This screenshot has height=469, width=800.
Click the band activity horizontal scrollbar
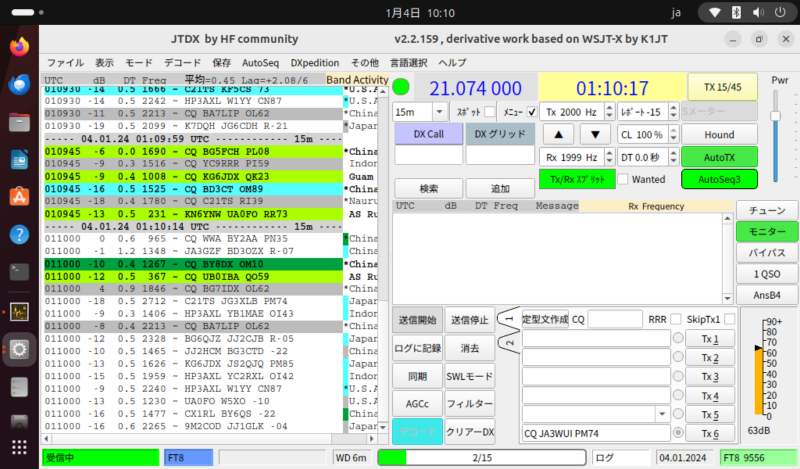(209, 438)
